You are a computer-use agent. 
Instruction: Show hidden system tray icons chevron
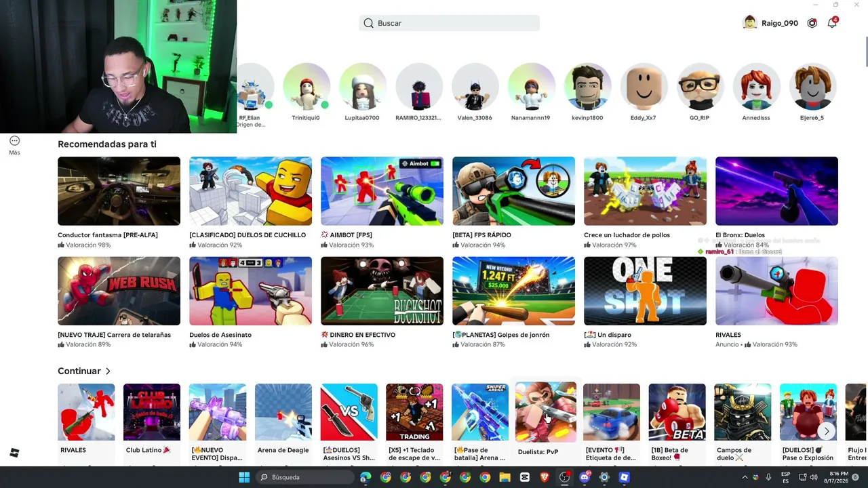click(745, 477)
